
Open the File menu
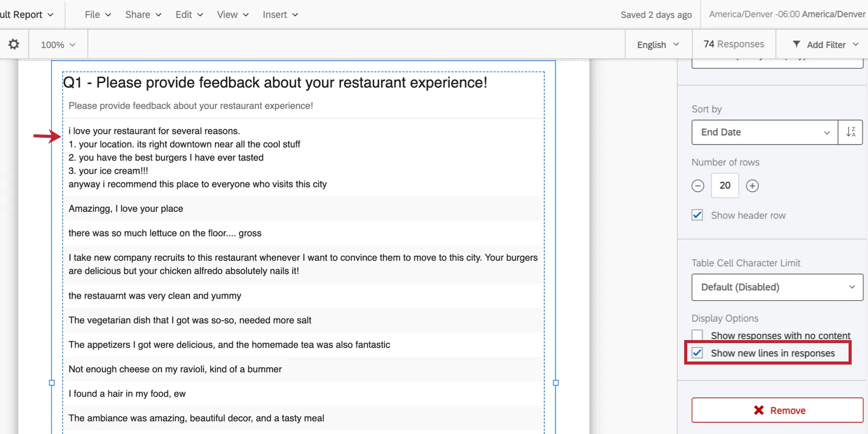tap(98, 15)
